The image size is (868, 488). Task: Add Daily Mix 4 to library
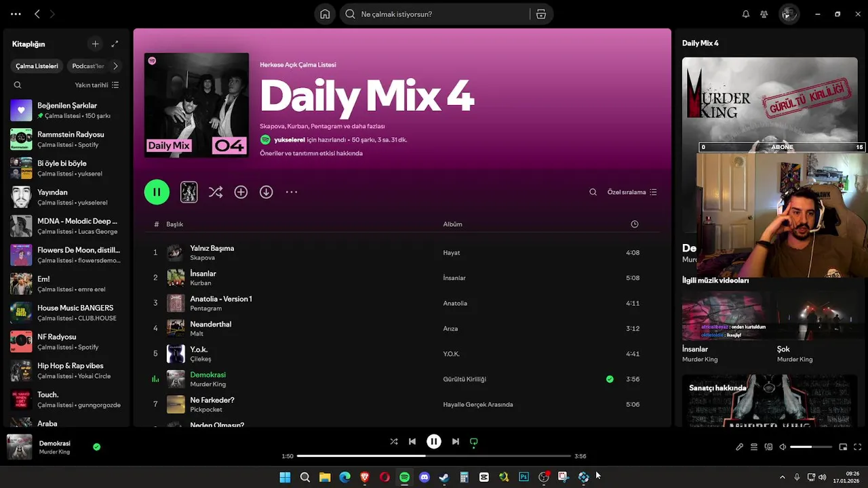tap(241, 192)
